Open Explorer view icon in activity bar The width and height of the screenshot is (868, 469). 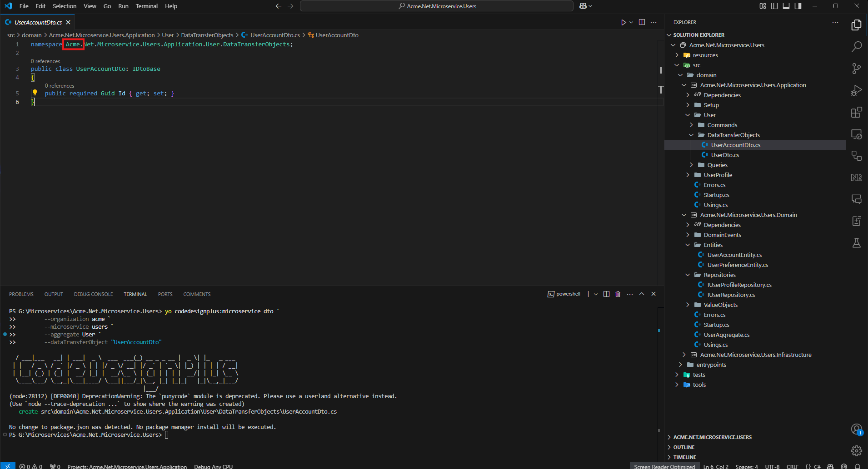tap(857, 25)
